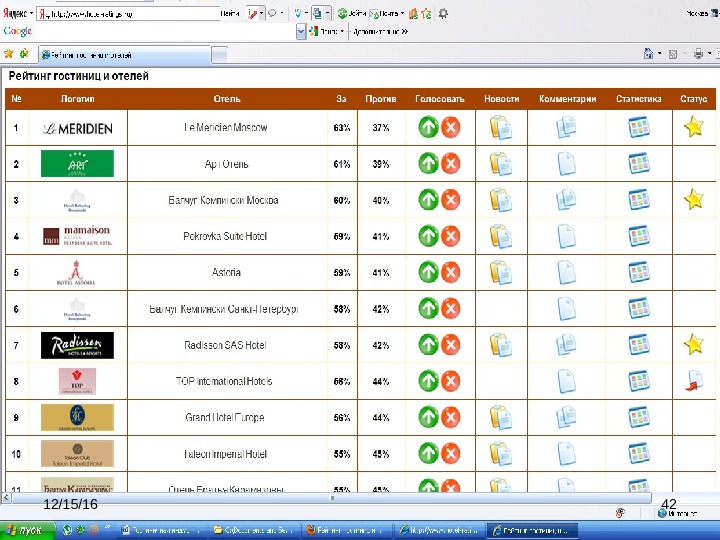Open favorites star icon in browser
The image size is (720, 540).
pyautogui.click(x=8, y=54)
